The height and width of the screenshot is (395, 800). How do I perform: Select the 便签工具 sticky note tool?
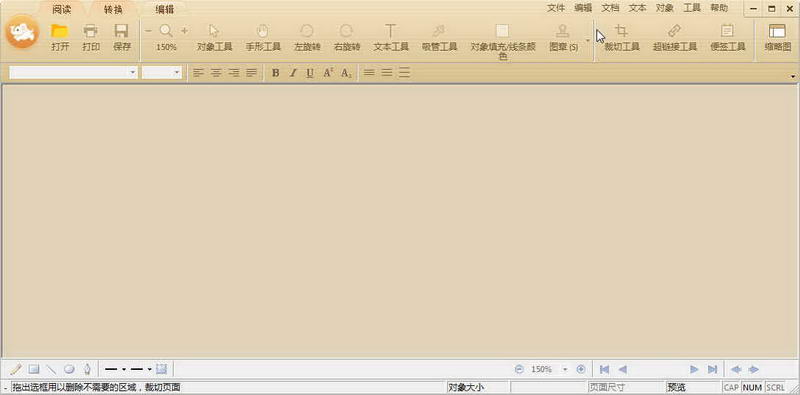tap(728, 38)
